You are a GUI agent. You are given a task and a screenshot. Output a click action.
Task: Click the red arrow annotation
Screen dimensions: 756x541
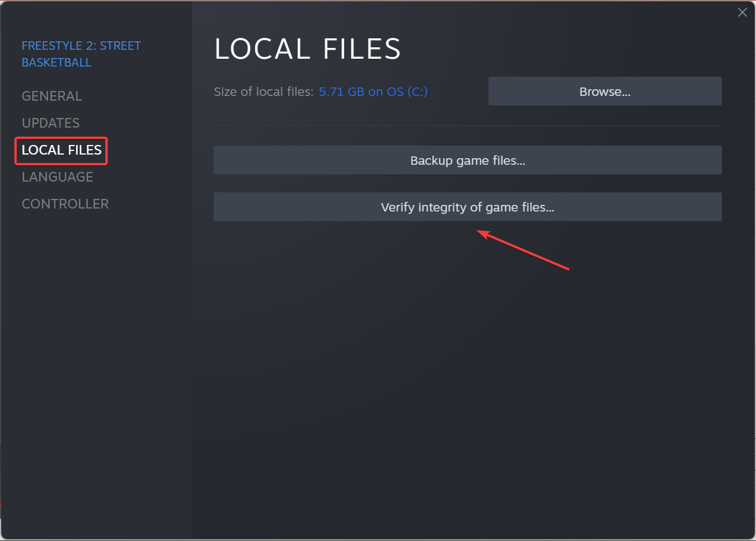(x=523, y=251)
